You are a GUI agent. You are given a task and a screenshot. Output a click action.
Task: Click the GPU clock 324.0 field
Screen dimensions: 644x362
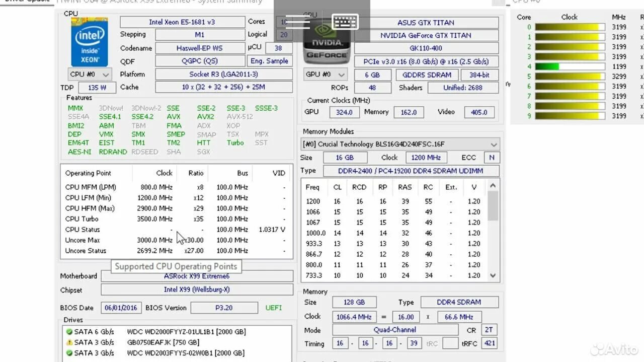click(x=345, y=112)
